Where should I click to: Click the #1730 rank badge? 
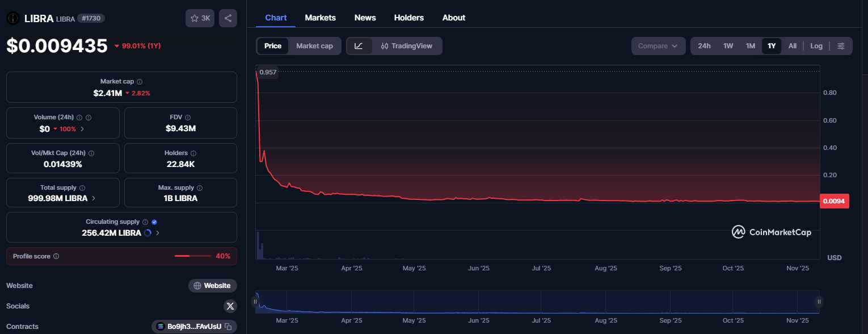click(x=91, y=18)
